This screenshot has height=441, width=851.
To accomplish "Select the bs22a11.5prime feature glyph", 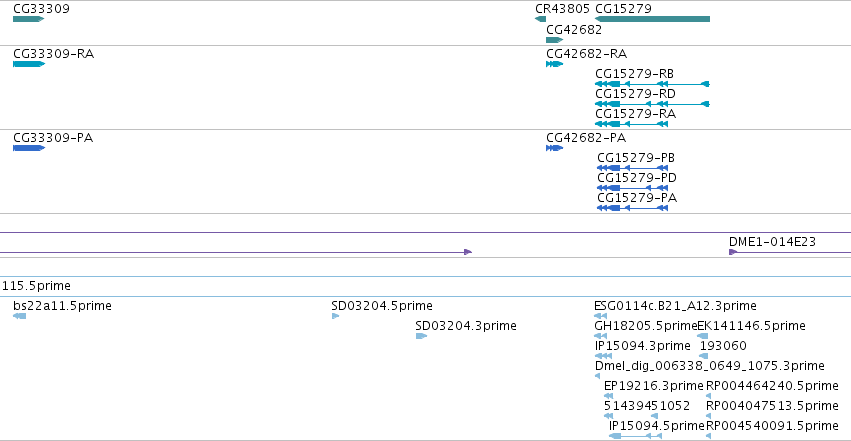I will pos(20,316).
